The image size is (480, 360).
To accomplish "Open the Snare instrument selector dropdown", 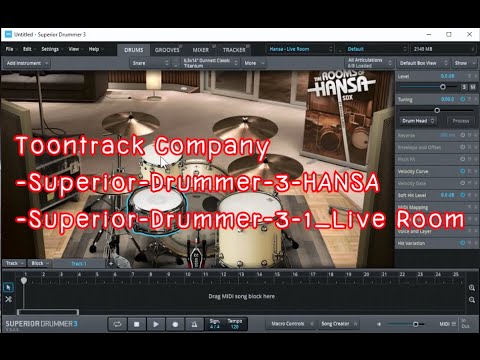I will tap(150, 63).
